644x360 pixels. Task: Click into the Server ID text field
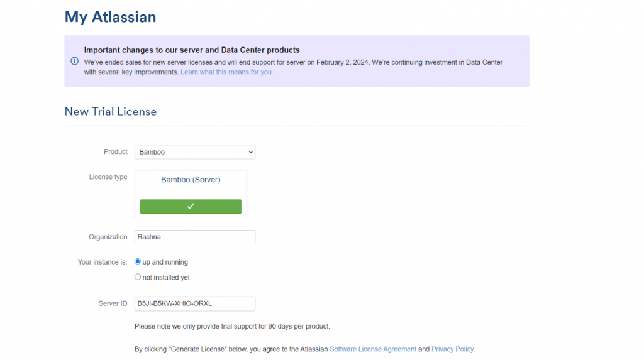coord(195,303)
